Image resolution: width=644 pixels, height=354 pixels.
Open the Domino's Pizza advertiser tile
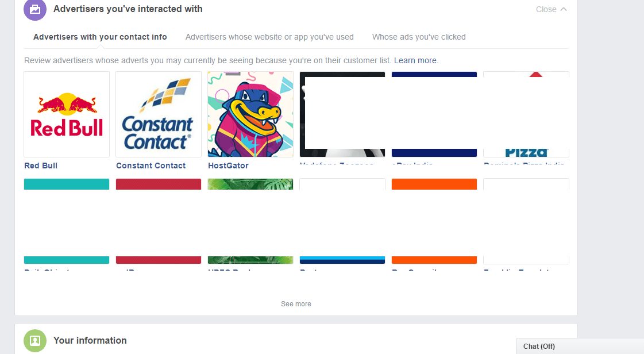coord(526,114)
